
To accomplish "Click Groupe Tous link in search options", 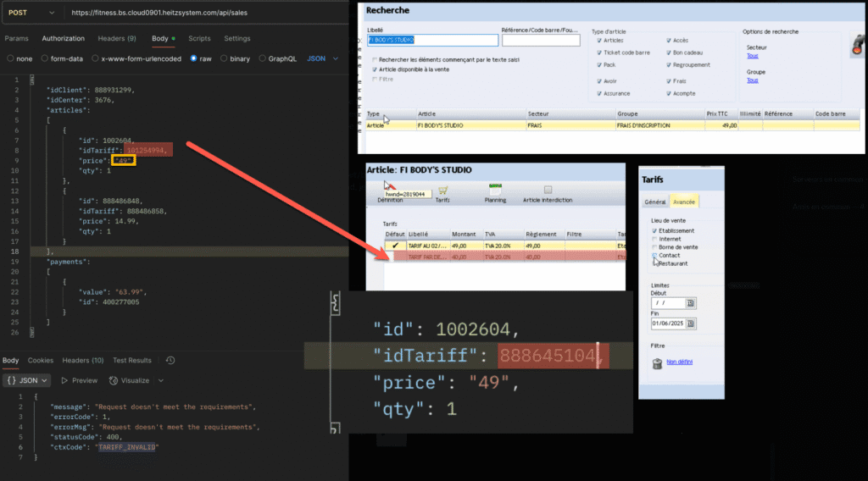I will pyautogui.click(x=752, y=80).
